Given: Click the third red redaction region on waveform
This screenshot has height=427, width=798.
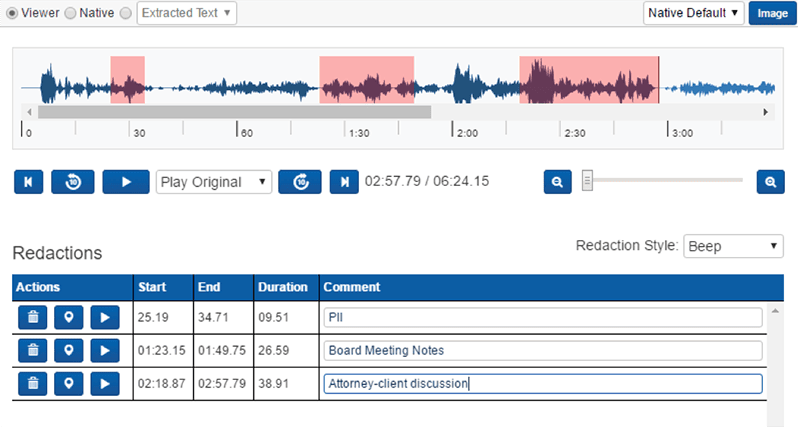Looking at the screenshot, I should point(589,80).
